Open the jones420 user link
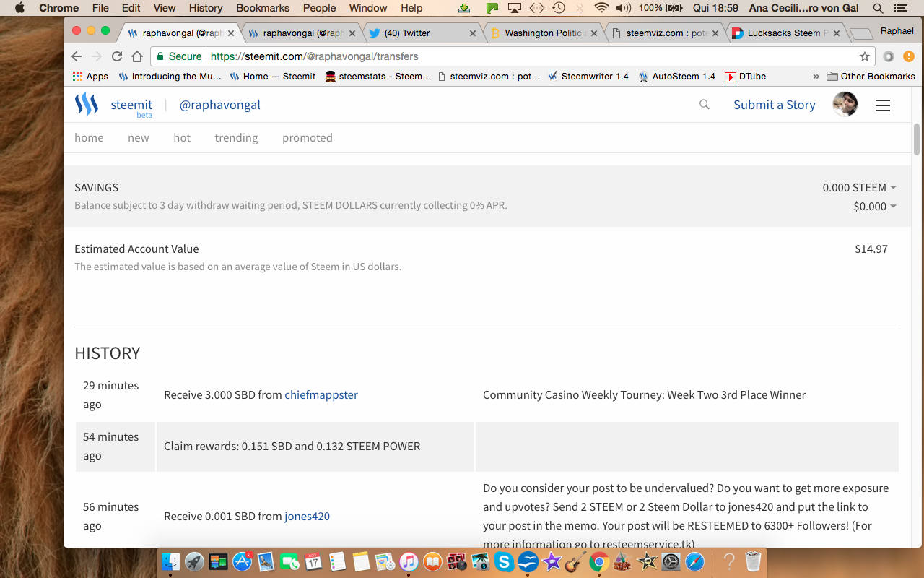 coord(307,516)
